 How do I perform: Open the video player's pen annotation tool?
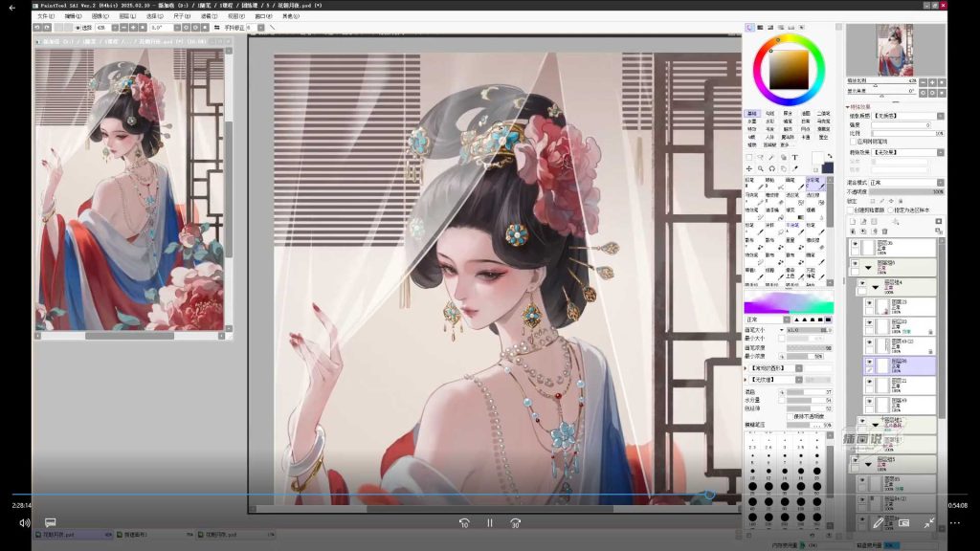879,523
